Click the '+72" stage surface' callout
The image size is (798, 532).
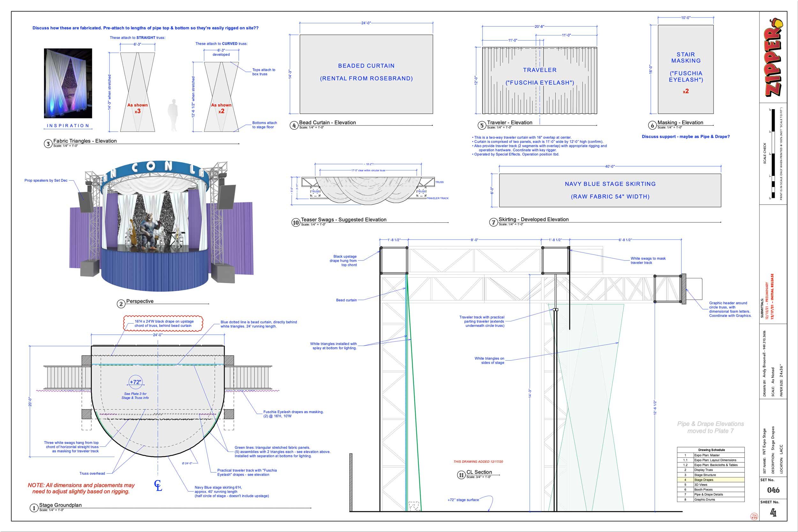pos(463,500)
